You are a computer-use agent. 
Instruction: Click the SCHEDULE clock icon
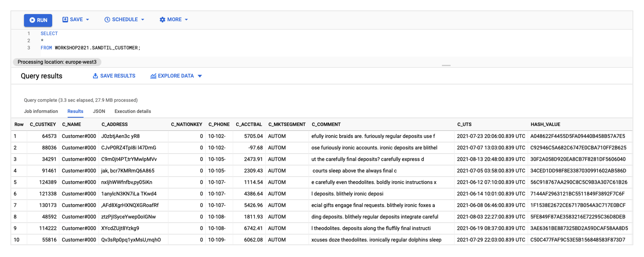107,20
